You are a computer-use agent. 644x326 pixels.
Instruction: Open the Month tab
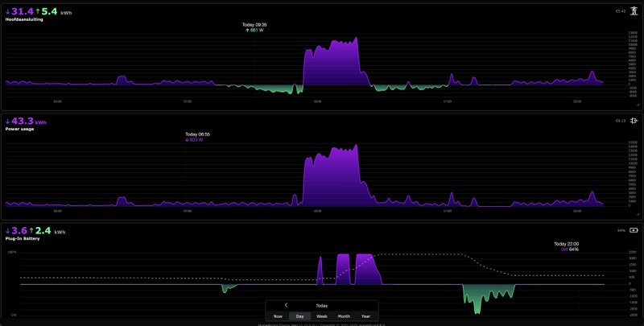(x=344, y=316)
